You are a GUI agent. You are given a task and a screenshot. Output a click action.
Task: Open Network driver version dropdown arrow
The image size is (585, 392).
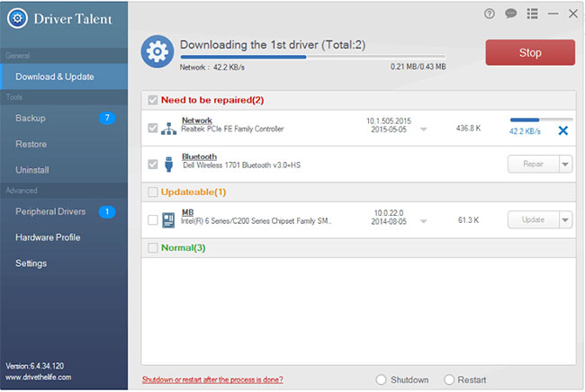424,129
